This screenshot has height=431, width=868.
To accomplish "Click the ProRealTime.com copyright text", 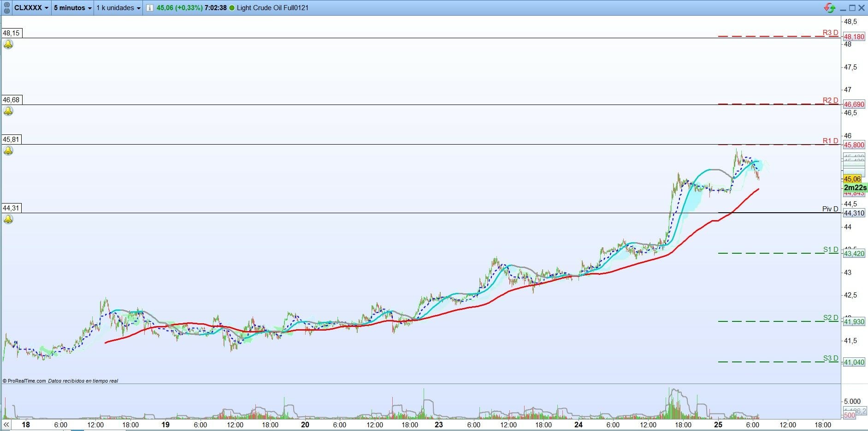I will coord(24,381).
